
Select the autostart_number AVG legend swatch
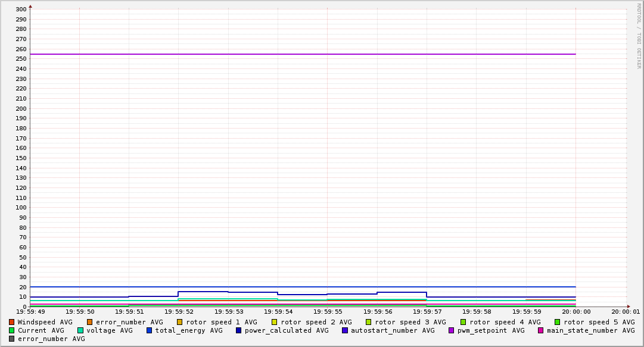point(345,330)
